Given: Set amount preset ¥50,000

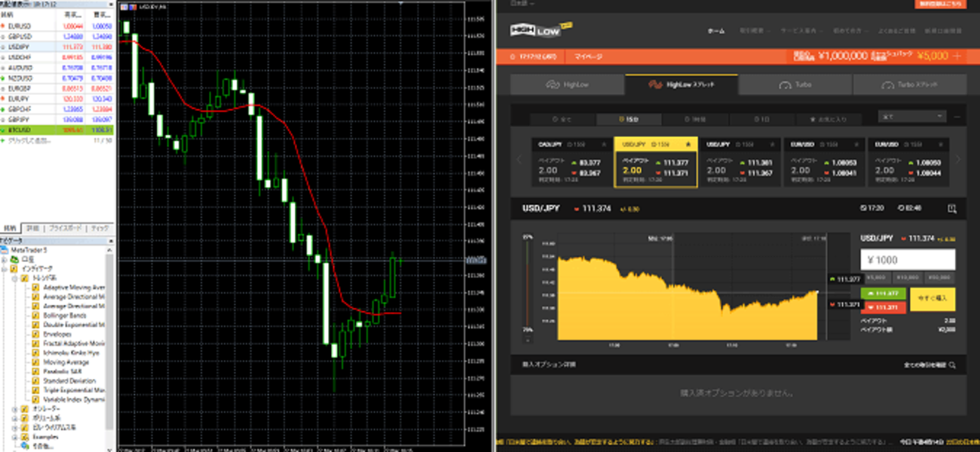Looking at the screenshot, I should pos(940,277).
